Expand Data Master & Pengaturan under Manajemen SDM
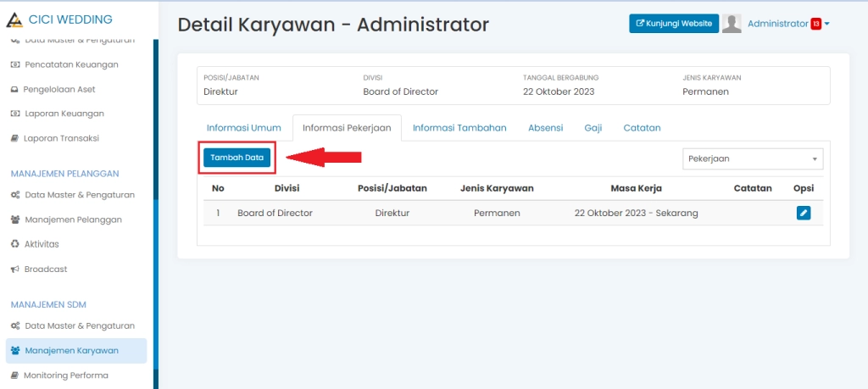868x389 pixels. coord(80,325)
